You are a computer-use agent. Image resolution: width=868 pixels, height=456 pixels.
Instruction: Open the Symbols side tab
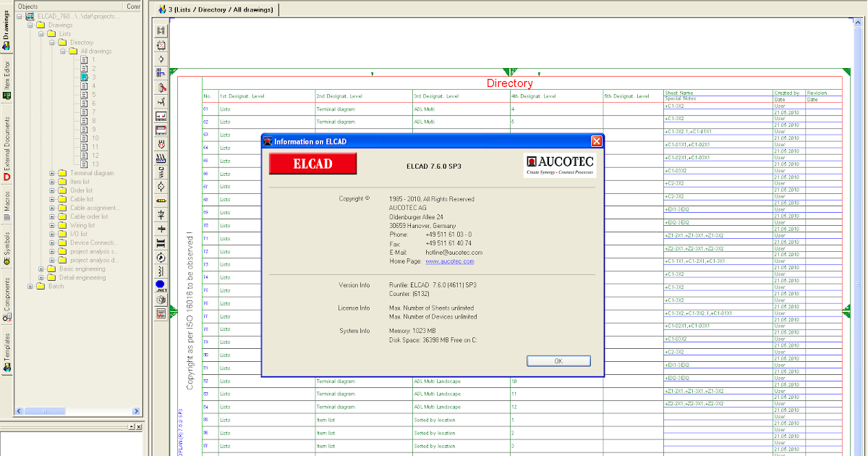(7, 248)
